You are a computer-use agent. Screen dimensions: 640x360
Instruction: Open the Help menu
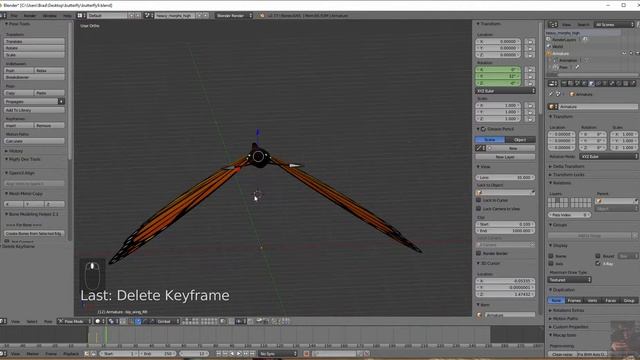click(x=67, y=16)
